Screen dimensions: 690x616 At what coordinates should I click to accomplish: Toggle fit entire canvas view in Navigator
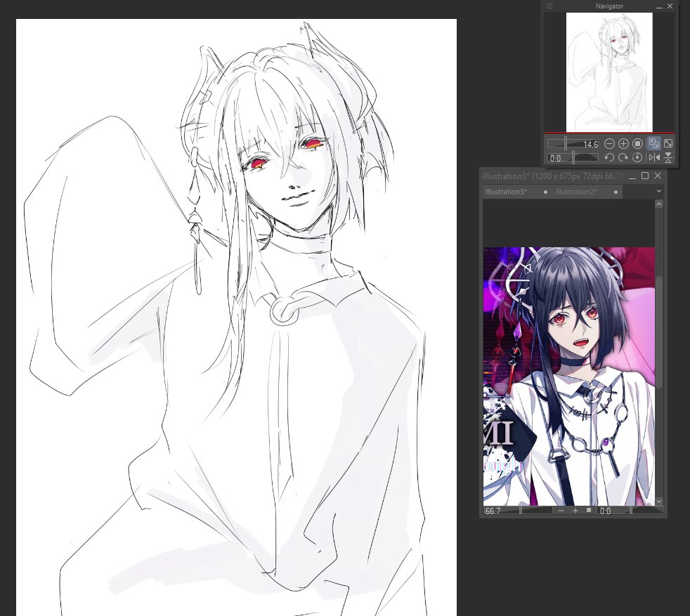[x=668, y=143]
